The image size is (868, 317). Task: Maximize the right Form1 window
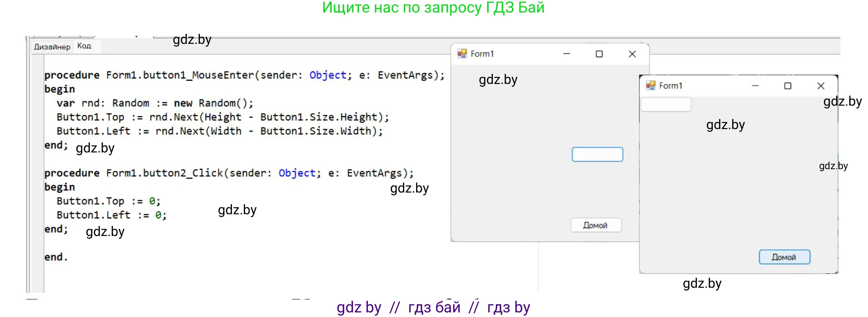pos(787,86)
